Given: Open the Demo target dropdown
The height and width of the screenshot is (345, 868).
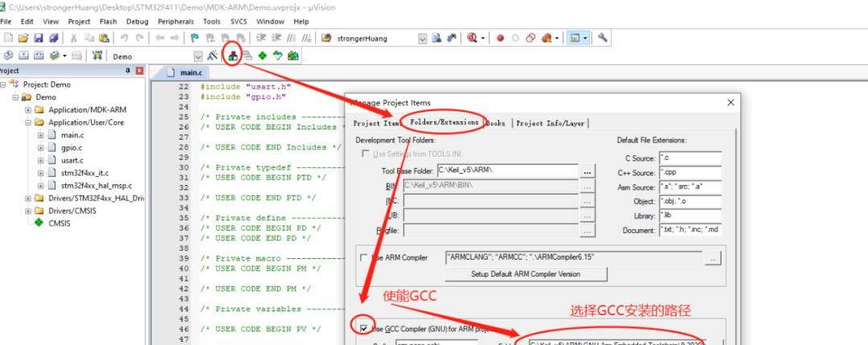Looking at the screenshot, I should click(x=199, y=56).
